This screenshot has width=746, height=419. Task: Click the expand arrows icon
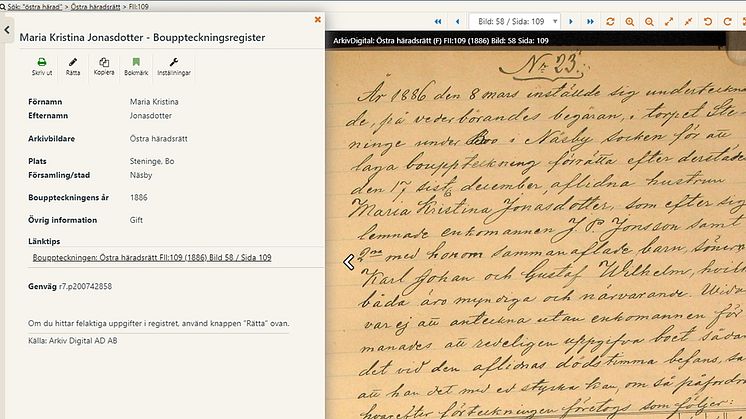click(x=669, y=21)
